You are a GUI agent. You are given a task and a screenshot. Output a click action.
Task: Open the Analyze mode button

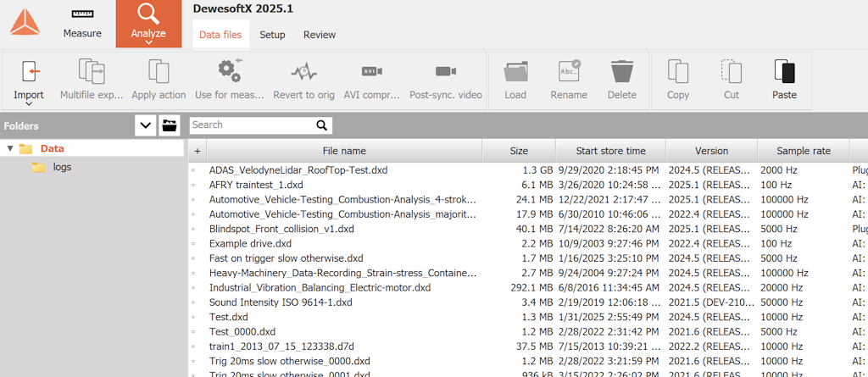tap(148, 24)
